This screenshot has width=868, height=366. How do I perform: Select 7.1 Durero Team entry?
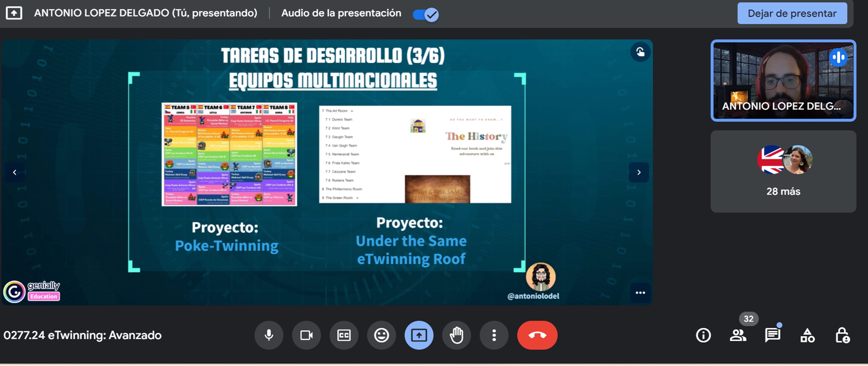pyautogui.click(x=339, y=119)
